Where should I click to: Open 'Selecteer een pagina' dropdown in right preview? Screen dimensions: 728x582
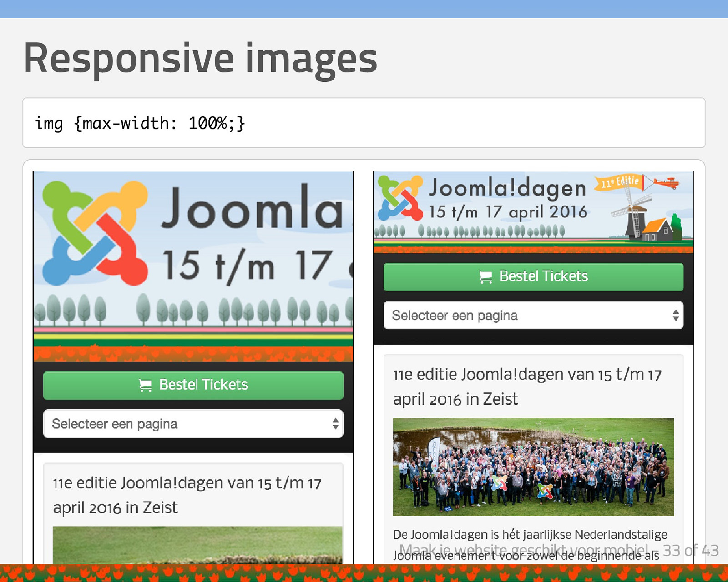533,315
